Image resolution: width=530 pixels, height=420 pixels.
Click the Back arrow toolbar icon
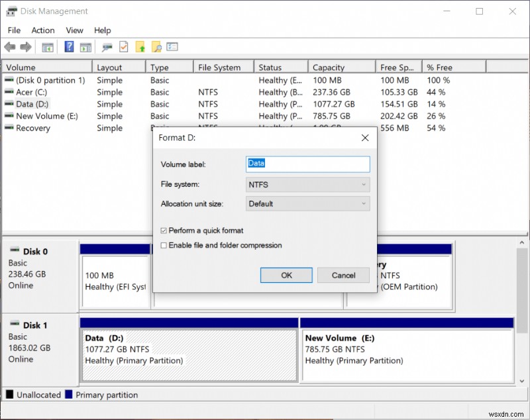tap(10, 47)
